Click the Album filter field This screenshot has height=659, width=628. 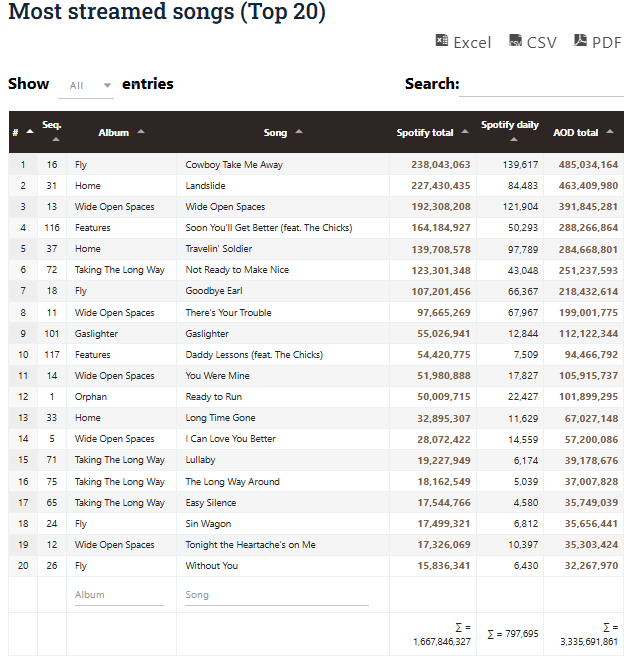[x=119, y=595]
